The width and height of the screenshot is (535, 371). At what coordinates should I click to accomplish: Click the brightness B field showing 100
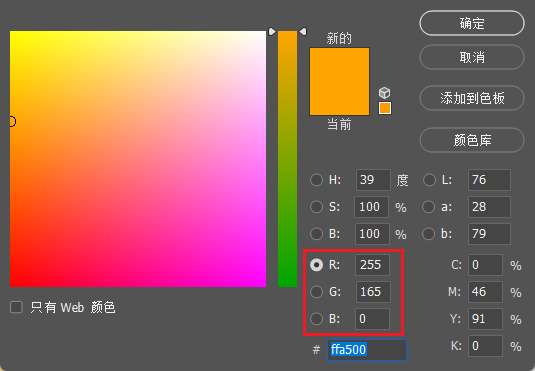(x=372, y=234)
